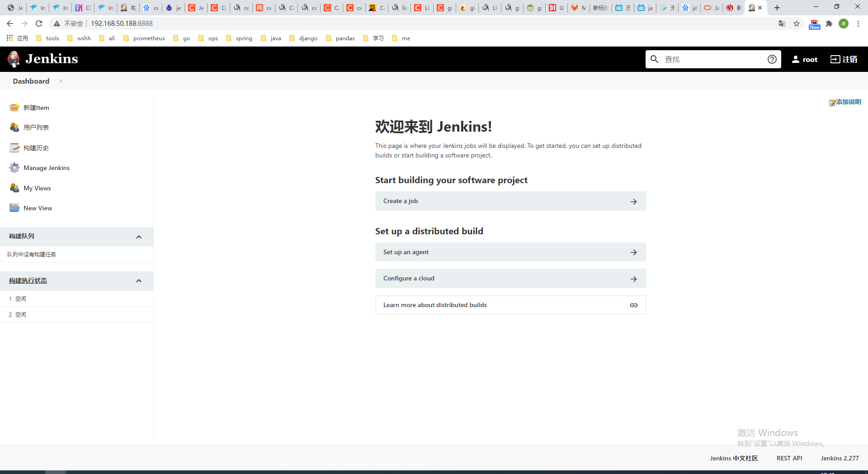Screen dimensions: 868x474
Task: Go back with the browser back arrow
Action: pos(10,24)
